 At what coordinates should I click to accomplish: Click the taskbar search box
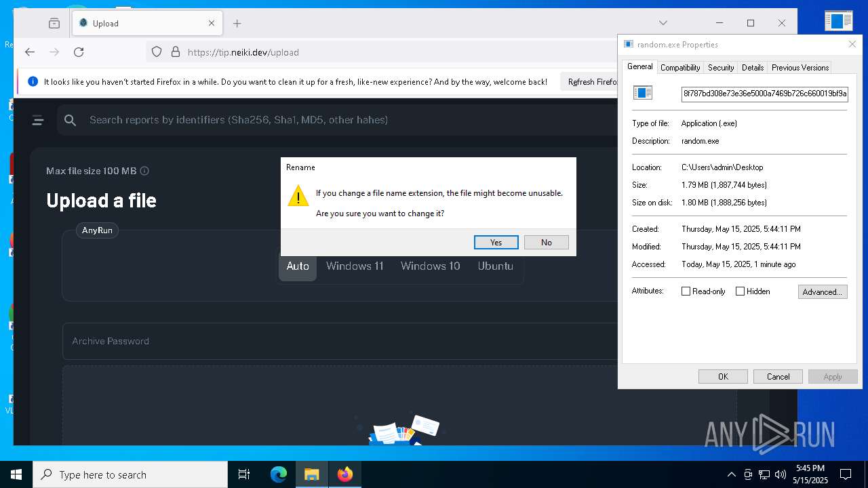(130, 474)
